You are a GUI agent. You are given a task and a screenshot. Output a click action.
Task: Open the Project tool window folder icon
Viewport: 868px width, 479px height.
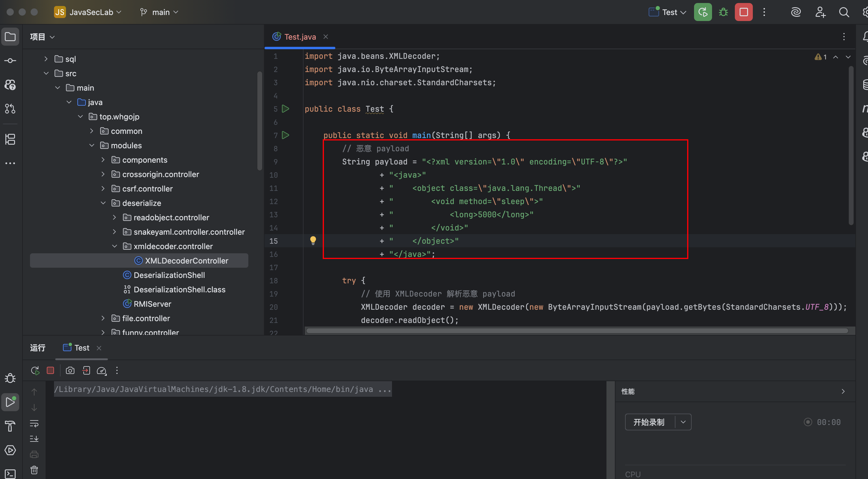pyautogui.click(x=10, y=36)
